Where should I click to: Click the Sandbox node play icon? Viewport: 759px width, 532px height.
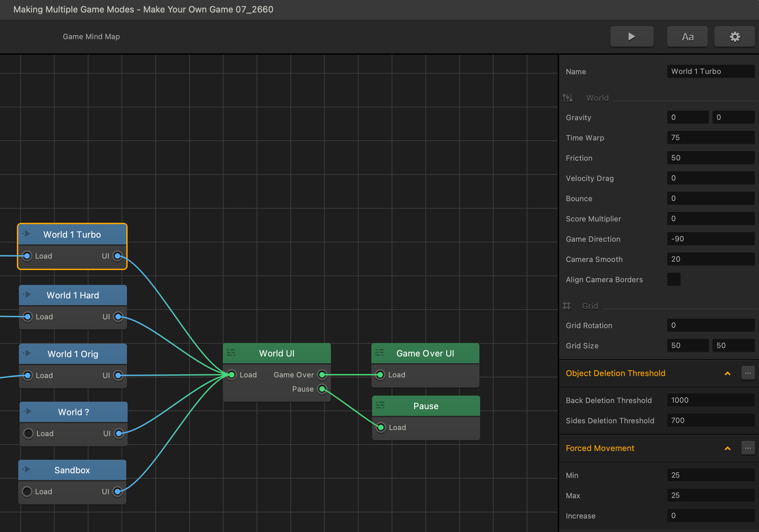click(x=27, y=470)
